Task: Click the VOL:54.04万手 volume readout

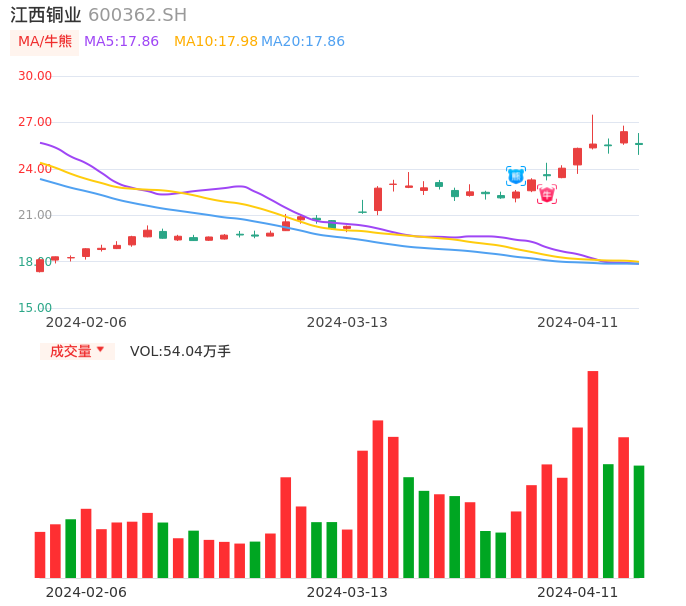Action: click(180, 351)
